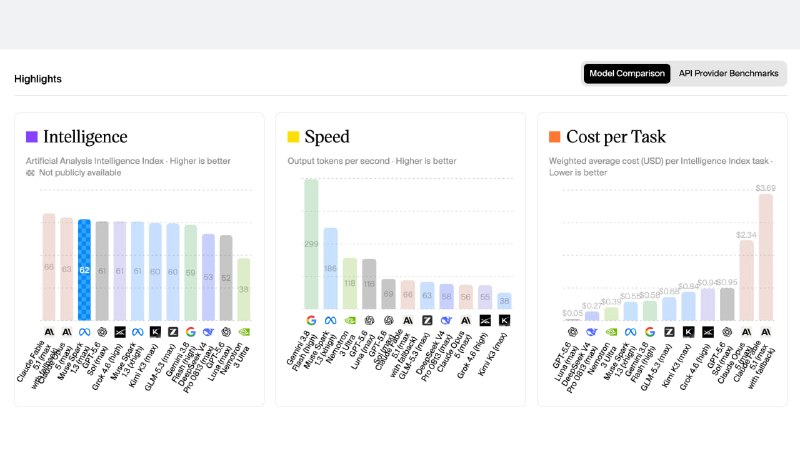Image resolution: width=800 pixels, height=461 pixels.
Task: Click the Highlights section heading
Action: pyautogui.click(x=38, y=79)
